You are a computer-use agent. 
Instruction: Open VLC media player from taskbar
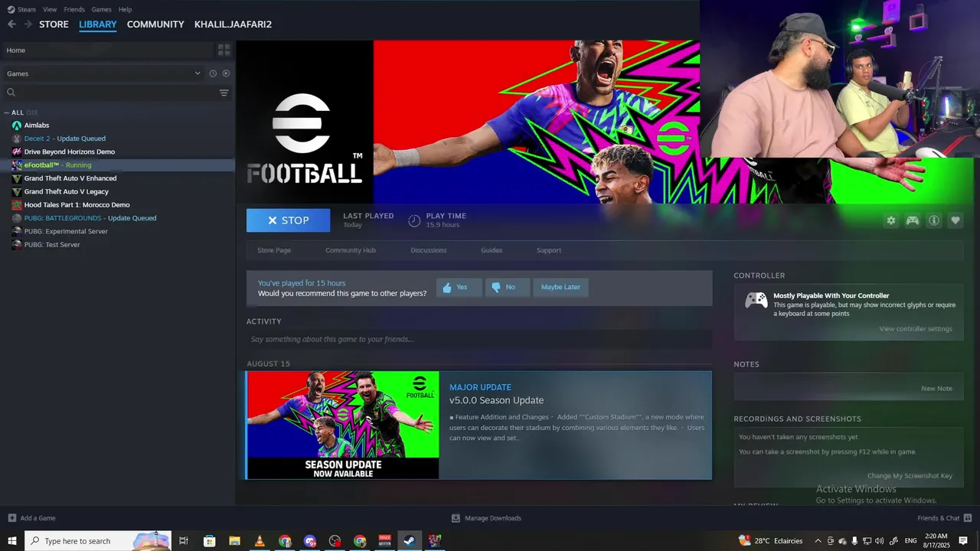coord(260,541)
